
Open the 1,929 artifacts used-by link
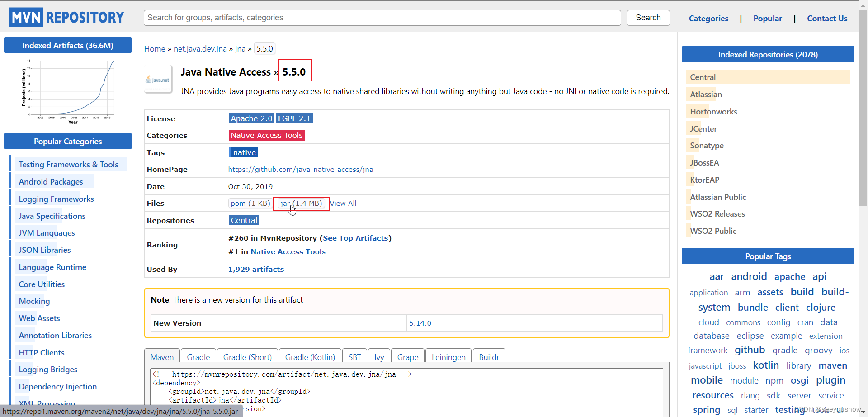pyautogui.click(x=256, y=270)
